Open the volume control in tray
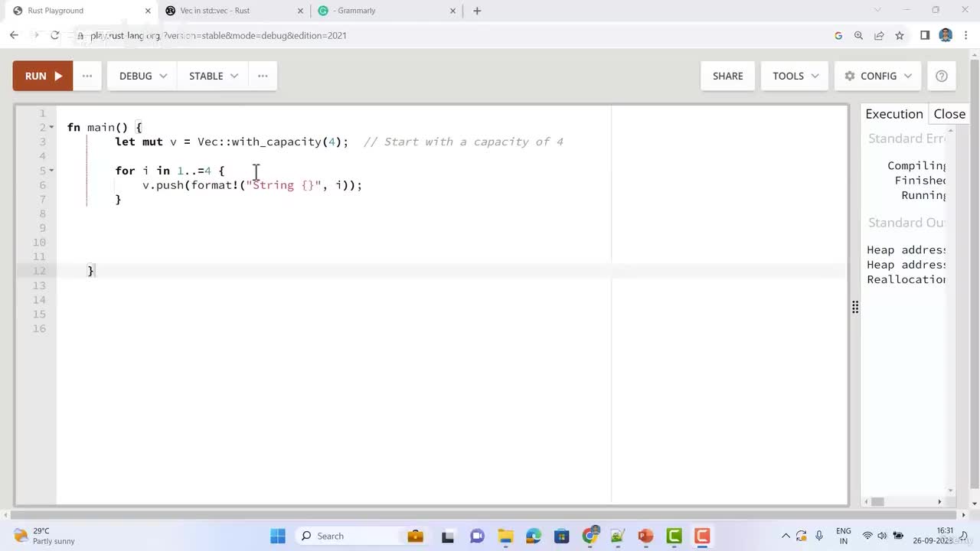Screen dimensions: 980x551 882,536
